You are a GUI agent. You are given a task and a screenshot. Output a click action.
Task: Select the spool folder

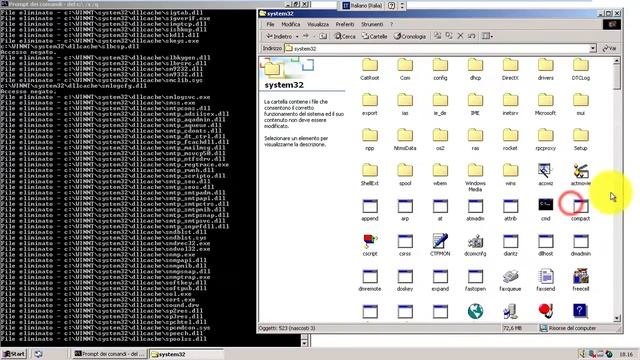(405, 174)
